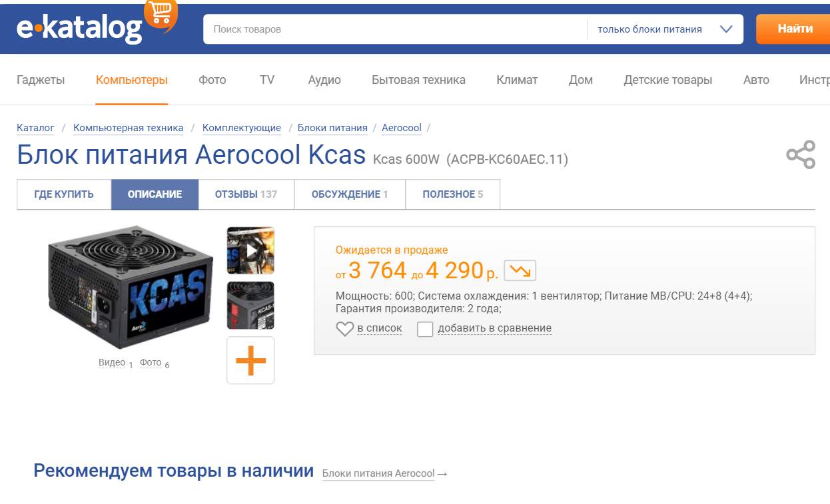The width and height of the screenshot is (830, 504).
Task: Open the 'Блоки питания Aerocool' recommendation link
Action: 378,473
